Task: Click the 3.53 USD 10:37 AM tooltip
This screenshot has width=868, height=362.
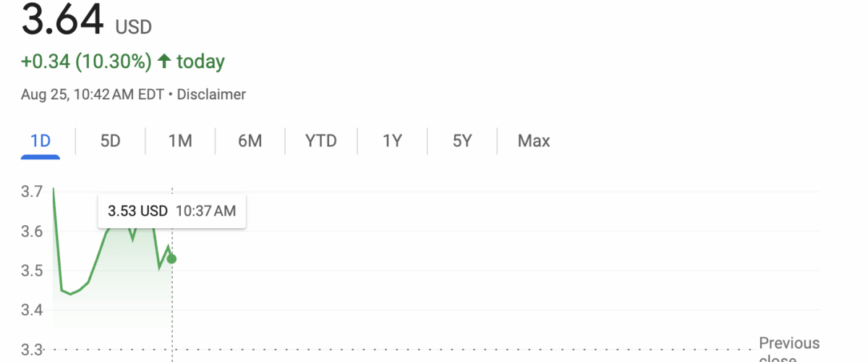Action: pos(171,211)
